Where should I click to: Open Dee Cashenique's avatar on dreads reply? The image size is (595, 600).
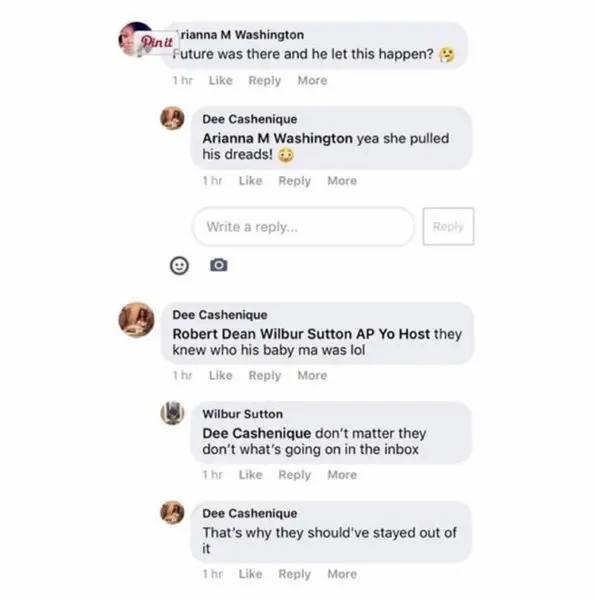coord(172,118)
